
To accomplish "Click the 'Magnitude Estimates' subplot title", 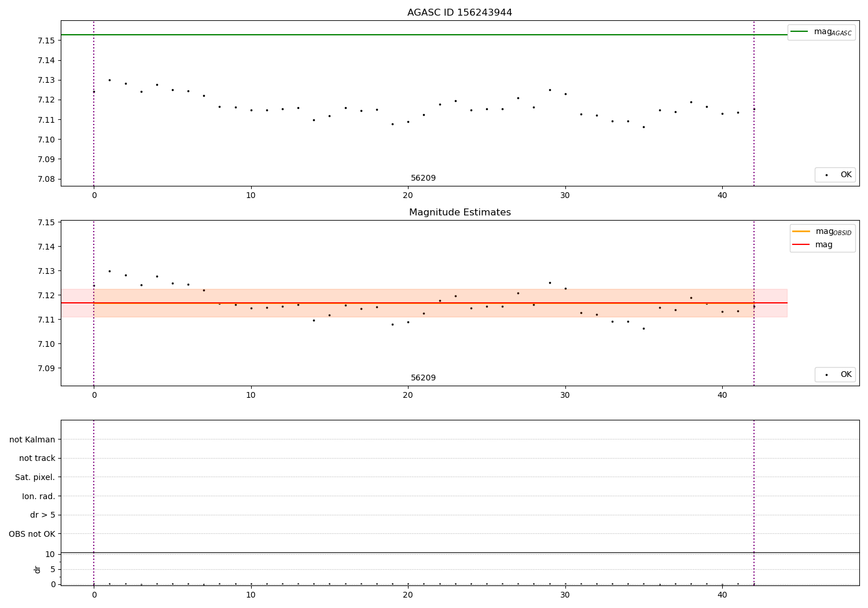I will click(459, 213).
